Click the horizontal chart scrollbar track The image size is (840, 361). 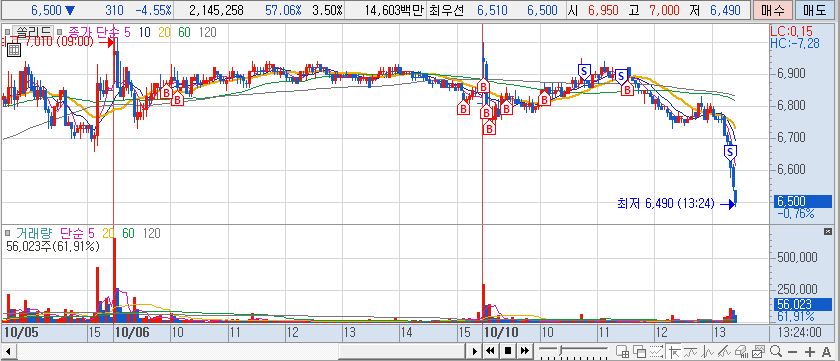[x=241, y=351]
